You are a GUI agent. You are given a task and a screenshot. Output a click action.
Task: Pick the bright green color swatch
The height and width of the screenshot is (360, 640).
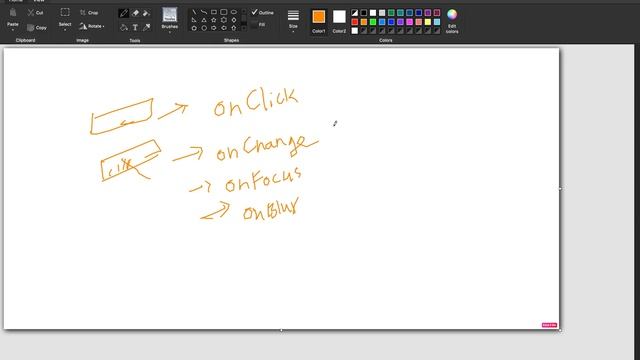[373, 22]
